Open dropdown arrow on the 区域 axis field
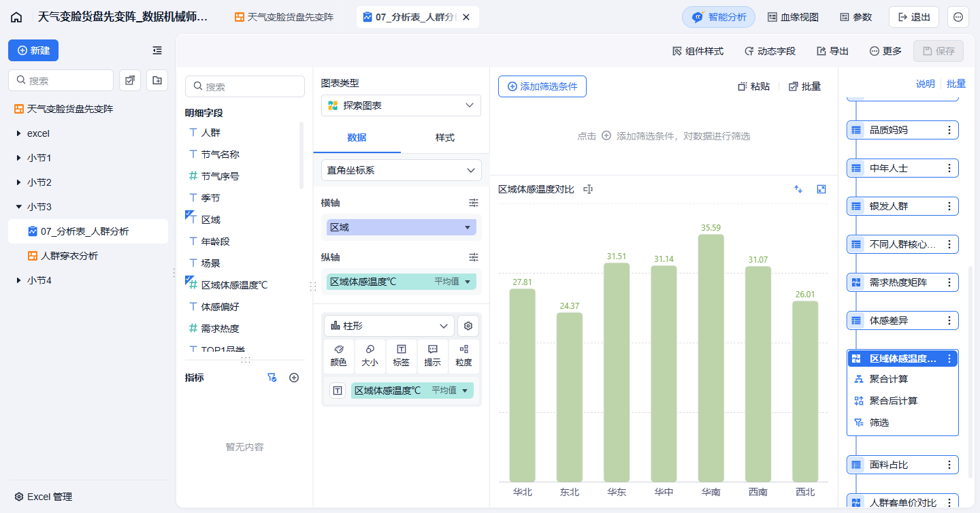 pos(467,227)
